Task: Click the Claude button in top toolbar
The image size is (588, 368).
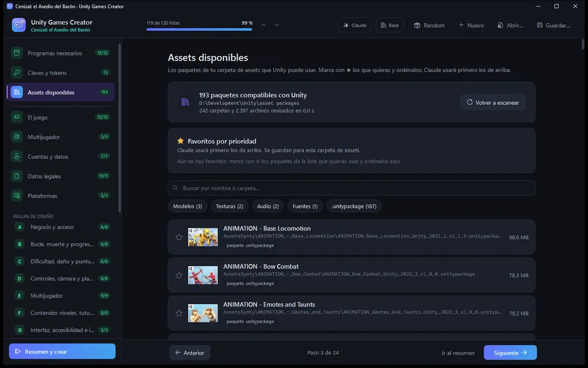Action: pos(355,25)
